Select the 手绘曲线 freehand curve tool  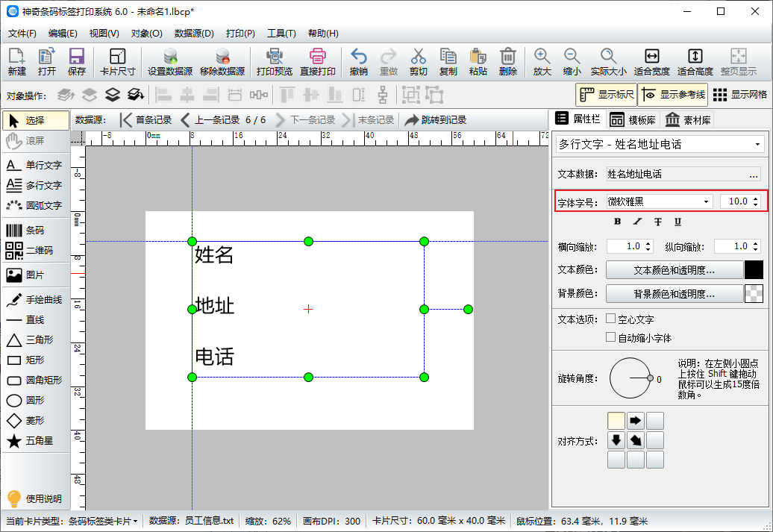click(34, 300)
